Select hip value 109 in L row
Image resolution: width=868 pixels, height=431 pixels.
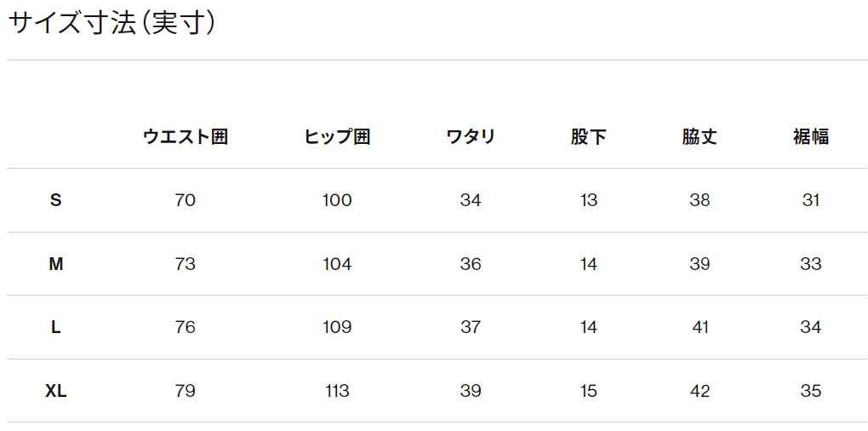click(337, 327)
